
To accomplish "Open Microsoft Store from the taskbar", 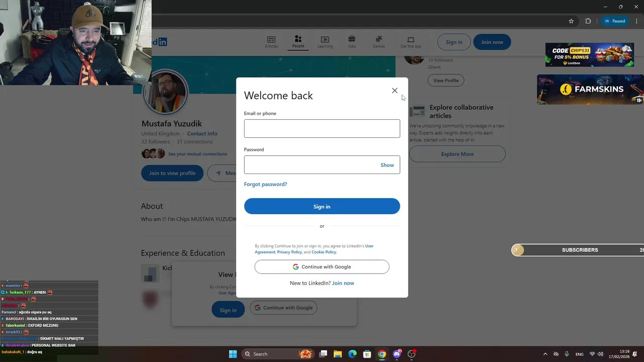I will point(367,354).
